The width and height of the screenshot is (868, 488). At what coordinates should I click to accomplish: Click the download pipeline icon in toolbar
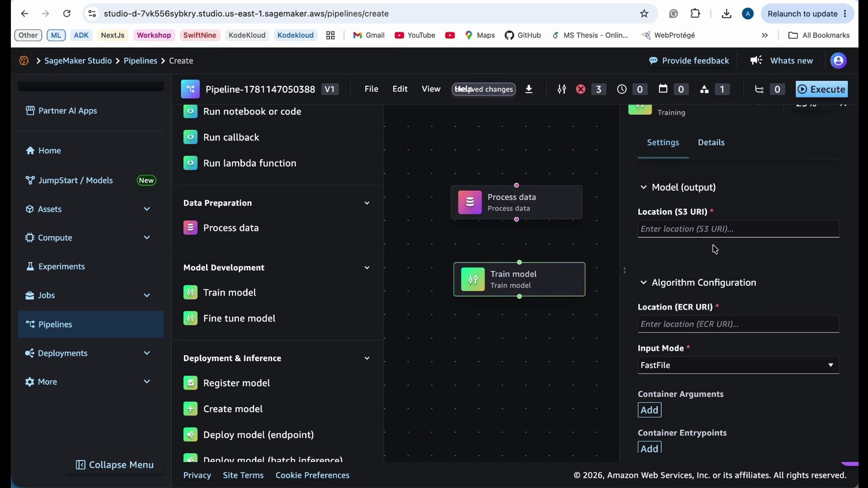[x=529, y=89]
